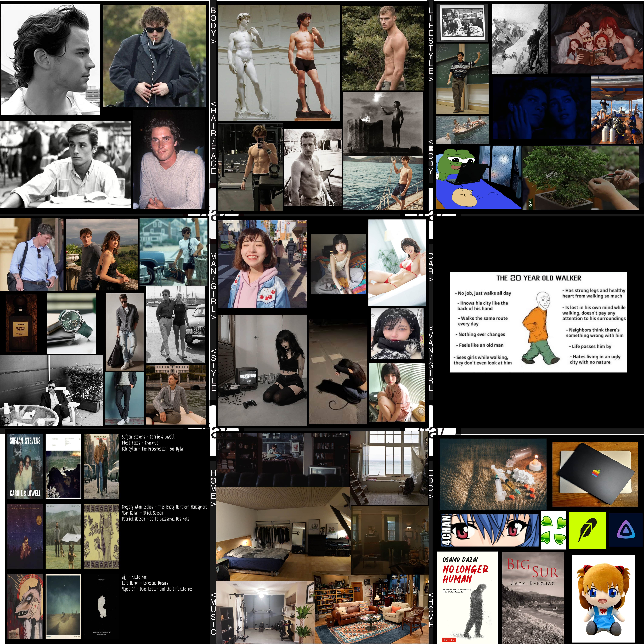Click the vertical 'MAN/GIRL >' label
644x644 pixels.
click(x=213, y=286)
